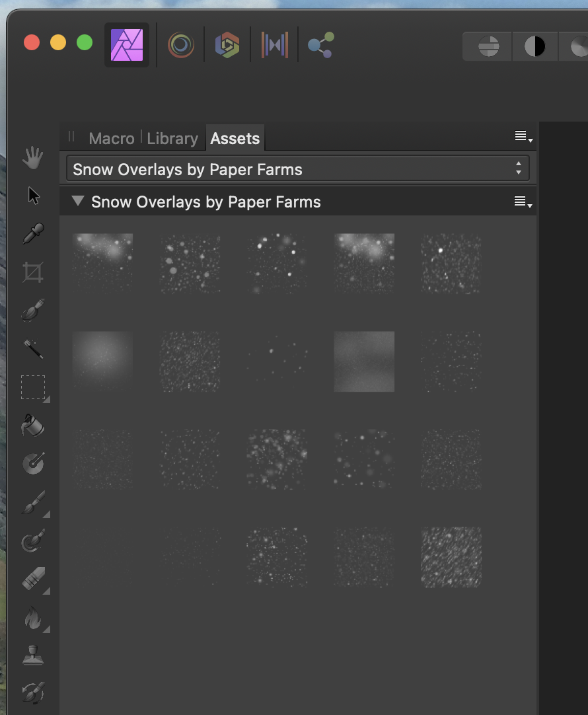Screen dimensions: 588x715
Task: Select row one, fifth snow overlay
Action: [x=451, y=263]
